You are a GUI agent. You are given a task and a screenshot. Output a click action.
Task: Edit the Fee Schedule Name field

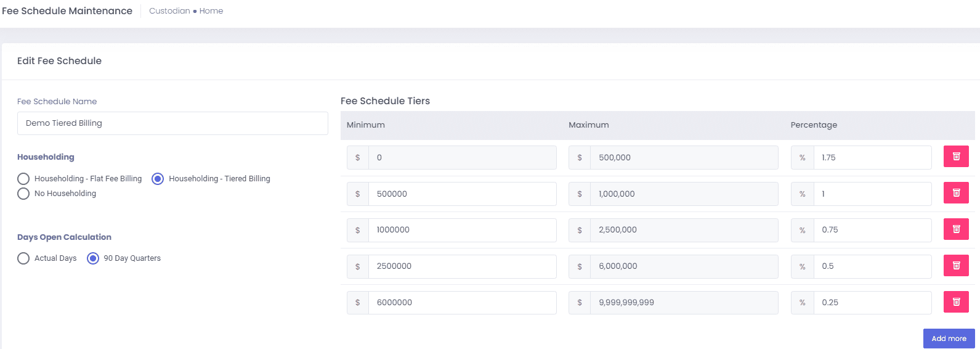click(172, 123)
